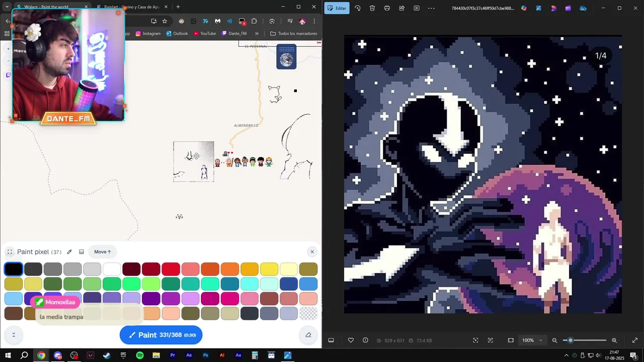Screen dimensions: 644x362
Task: Enter fullscreen in Photos viewer
Action: click(635, 340)
